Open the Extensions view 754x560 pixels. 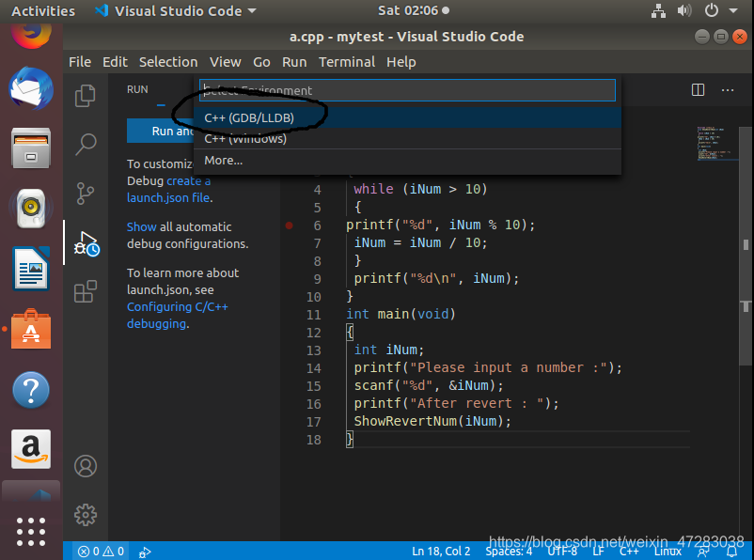86,292
